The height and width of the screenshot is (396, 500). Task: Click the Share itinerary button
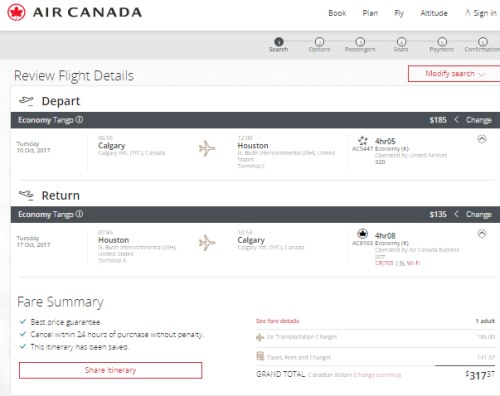[110, 370]
